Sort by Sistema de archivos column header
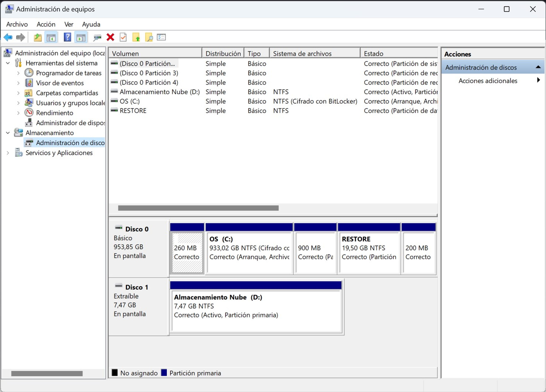The height and width of the screenshot is (392, 546). [x=315, y=53]
